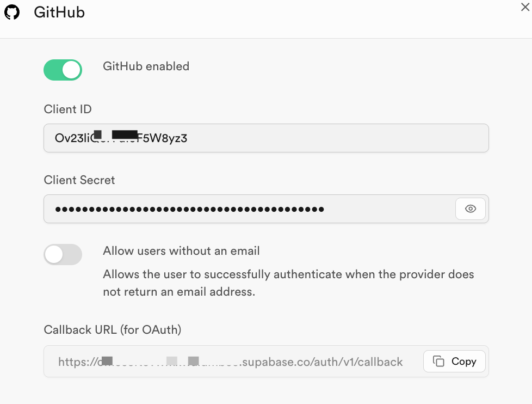Click the GitHub logo icon

[x=12, y=13]
